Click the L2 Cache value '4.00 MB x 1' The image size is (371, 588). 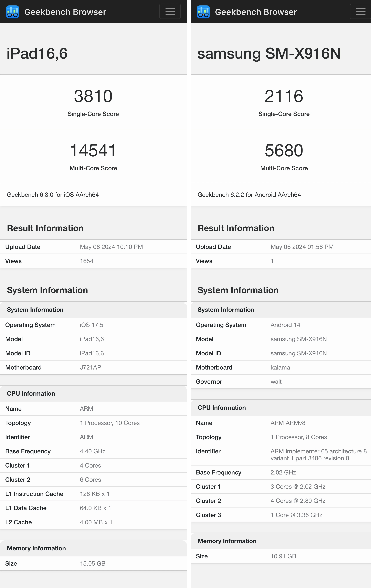pyautogui.click(x=96, y=522)
